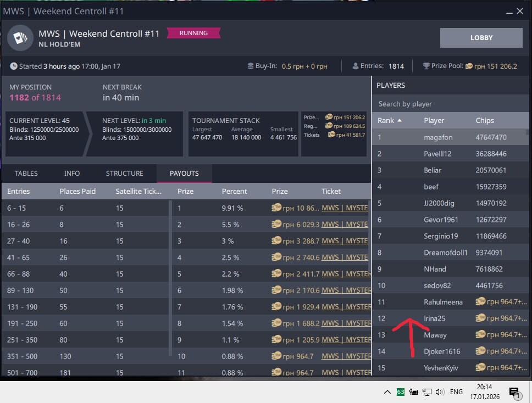Viewport: 532px width, 403px height.
Task: Click the Search by player field
Action: 451,104
